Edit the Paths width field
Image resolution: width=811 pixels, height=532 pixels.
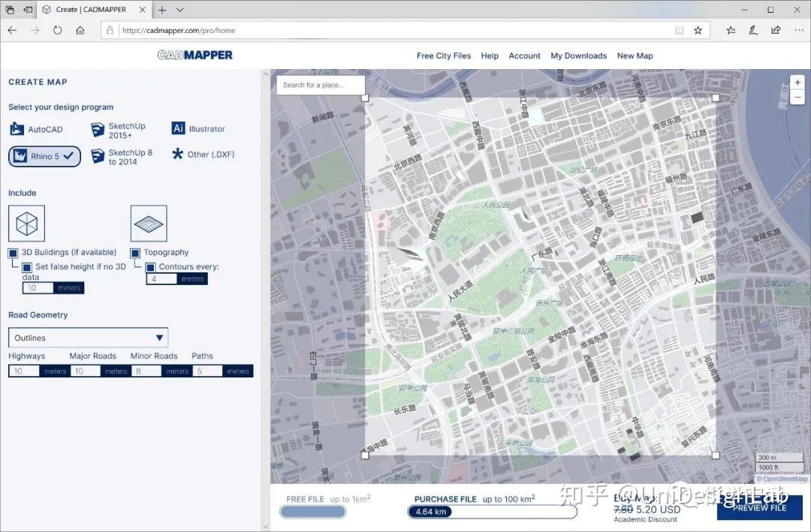pyautogui.click(x=207, y=371)
